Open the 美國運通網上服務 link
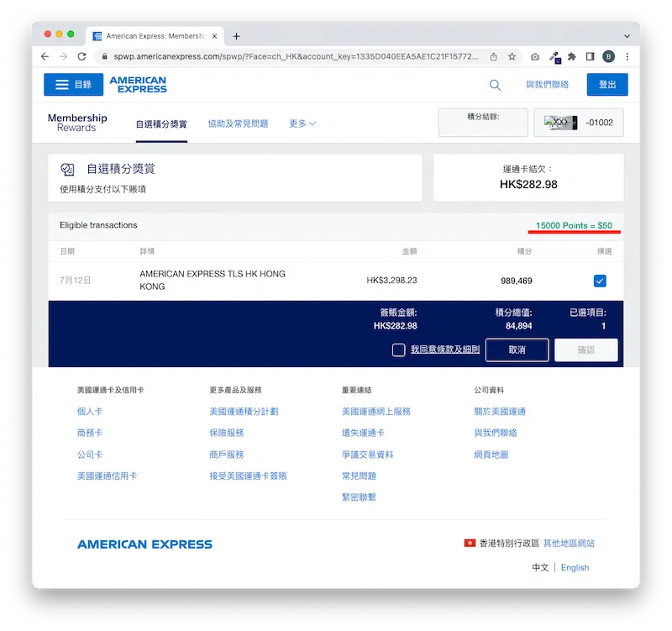Screen dimensions: 672x631 pos(375,412)
